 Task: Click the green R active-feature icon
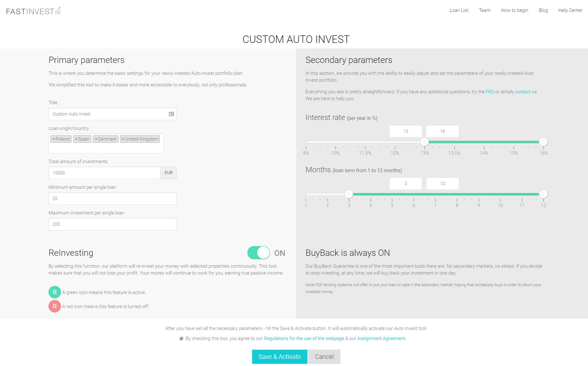55,292
